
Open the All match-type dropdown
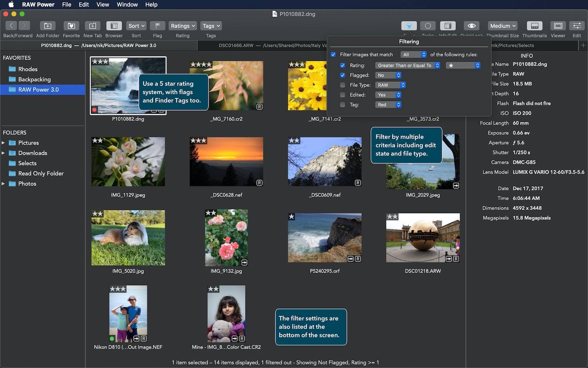point(414,55)
